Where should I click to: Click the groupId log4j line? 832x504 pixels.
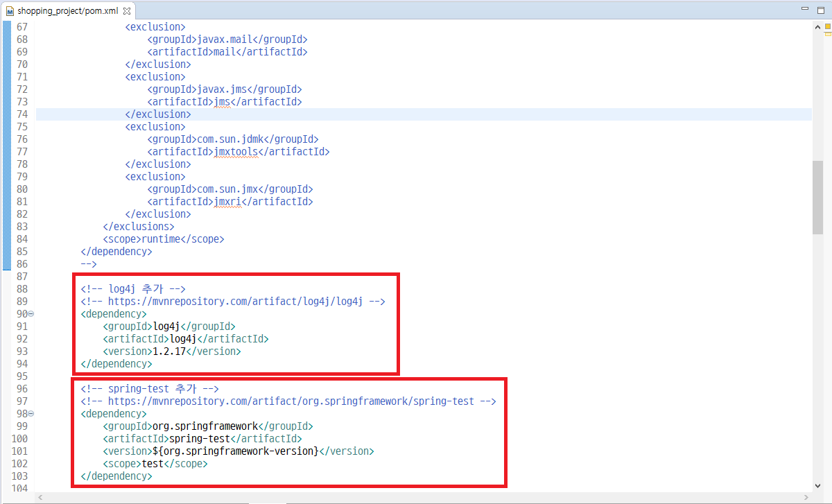pyautogui.click(x=169, y=327)
